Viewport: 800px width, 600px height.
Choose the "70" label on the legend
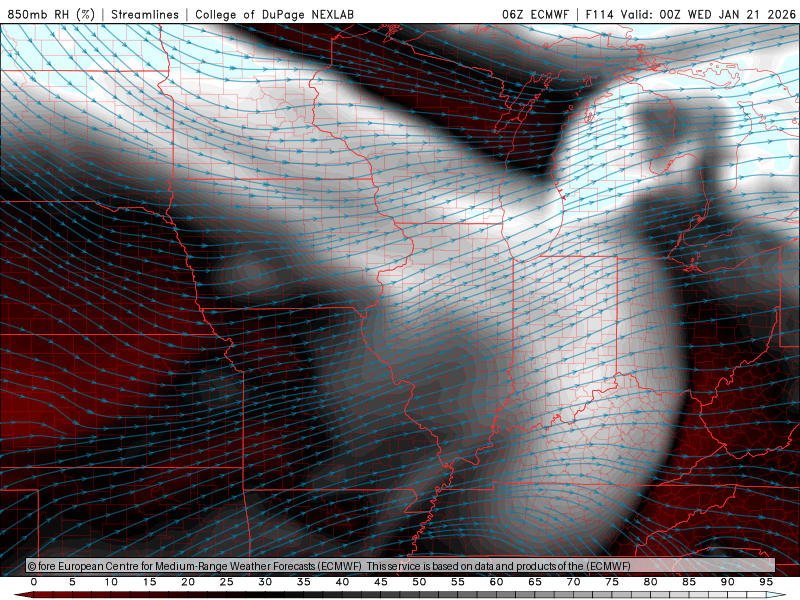tap(573, 582)
